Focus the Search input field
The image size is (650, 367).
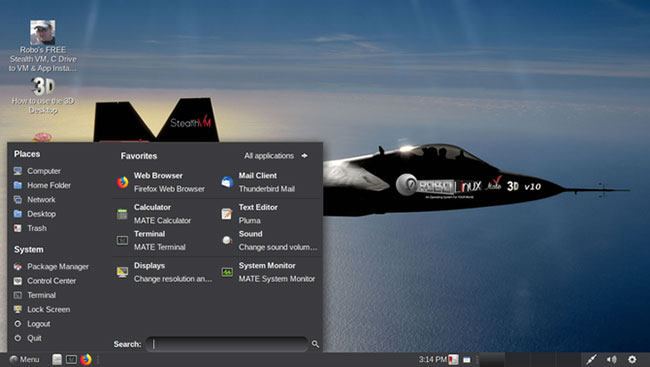point(228,344)
